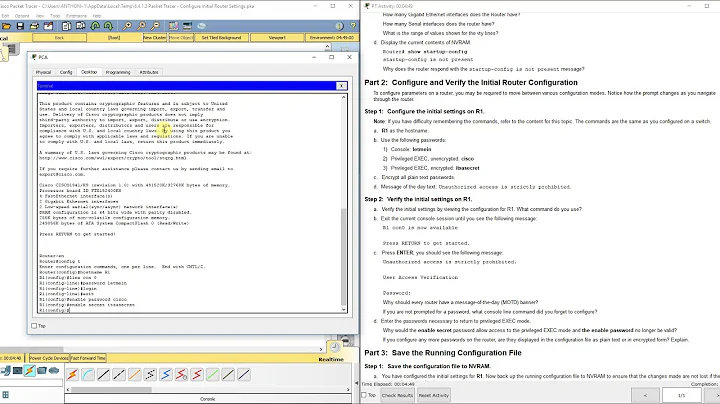Switch to Physical tab in PCA
This screenshot has width=720, height=404.
[43, 72]
